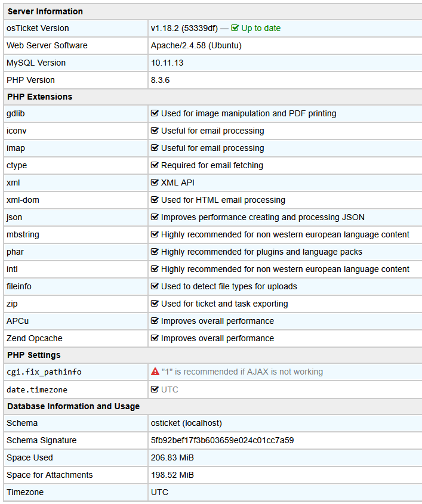
Task: Click the check icon in the zip row
Action: [x=155, y=304]
